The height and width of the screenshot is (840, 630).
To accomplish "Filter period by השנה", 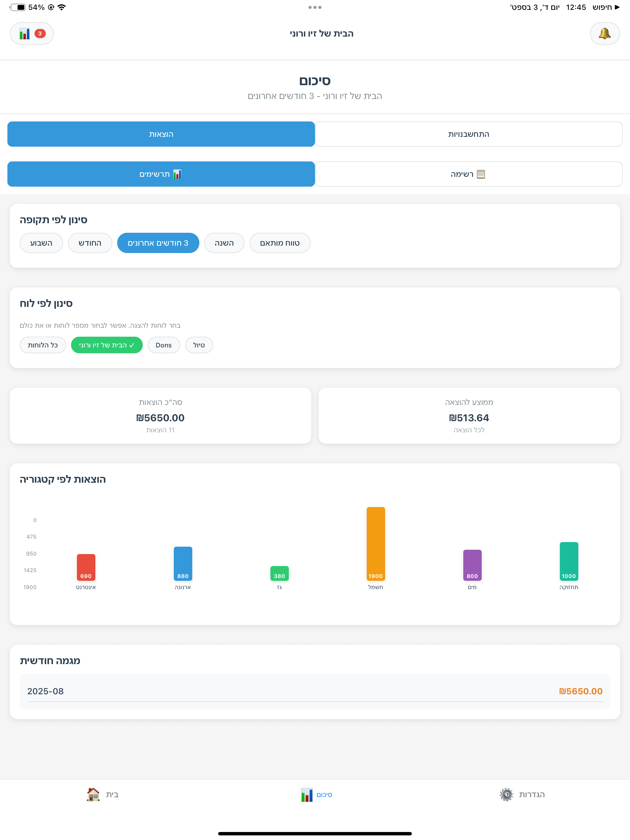I will click(224, 243).
